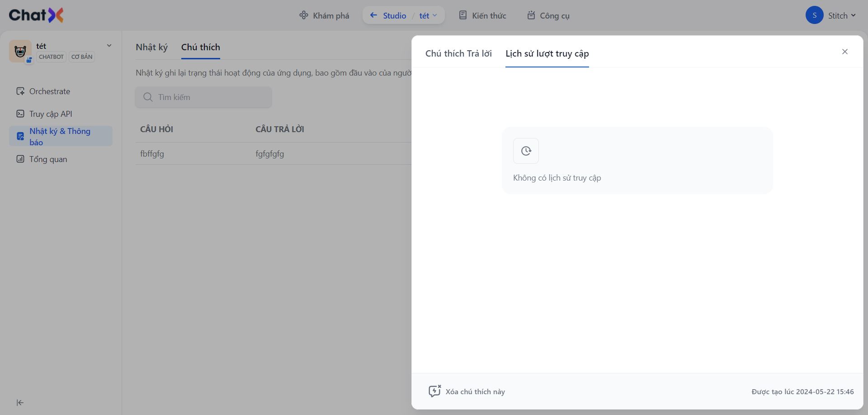Screen dimensions: 868x415
Task: Open the Stitch account menu dropdown
Action: 853,15
